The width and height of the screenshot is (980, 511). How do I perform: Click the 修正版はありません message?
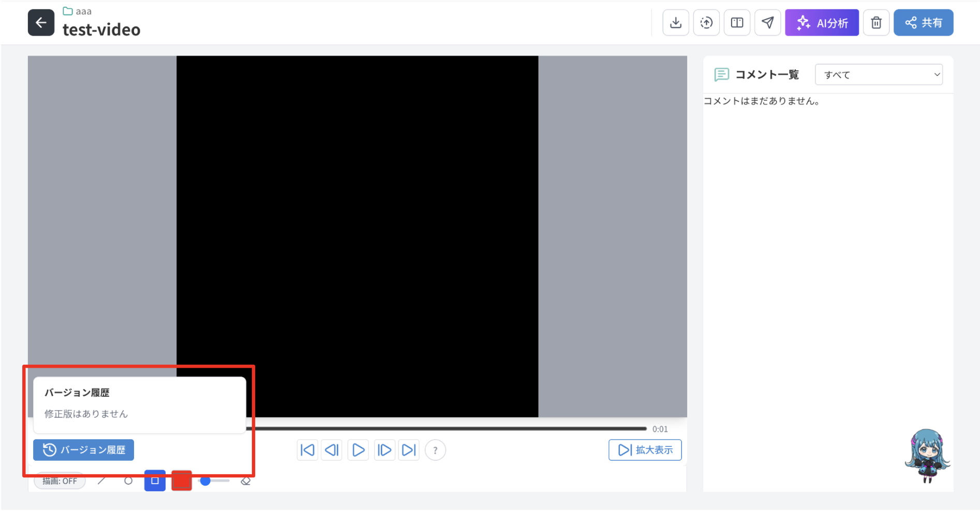[x=86, y=414]
